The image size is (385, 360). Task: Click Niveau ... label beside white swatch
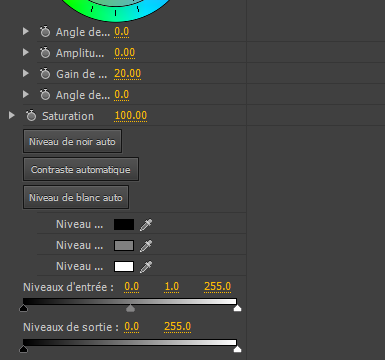pos(80,267)
